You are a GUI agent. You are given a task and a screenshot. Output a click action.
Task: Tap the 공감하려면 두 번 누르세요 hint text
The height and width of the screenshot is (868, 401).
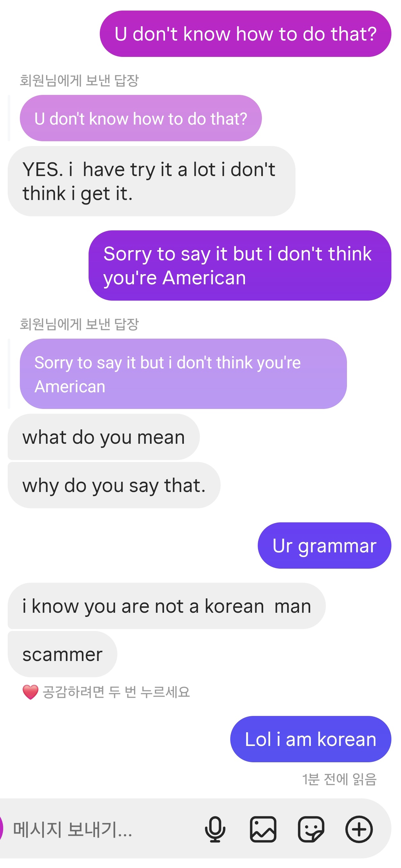point(116,692)
